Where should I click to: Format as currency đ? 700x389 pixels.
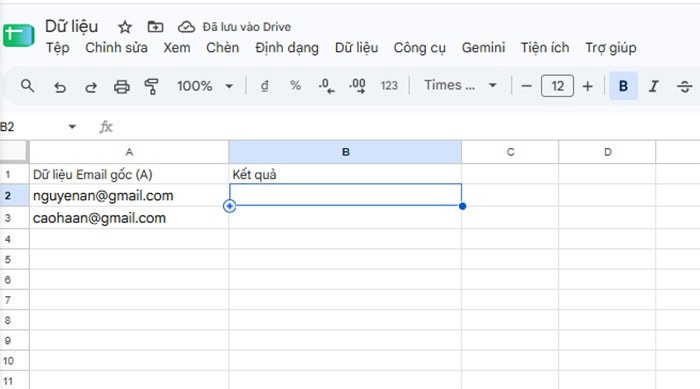tap(265, 86)
